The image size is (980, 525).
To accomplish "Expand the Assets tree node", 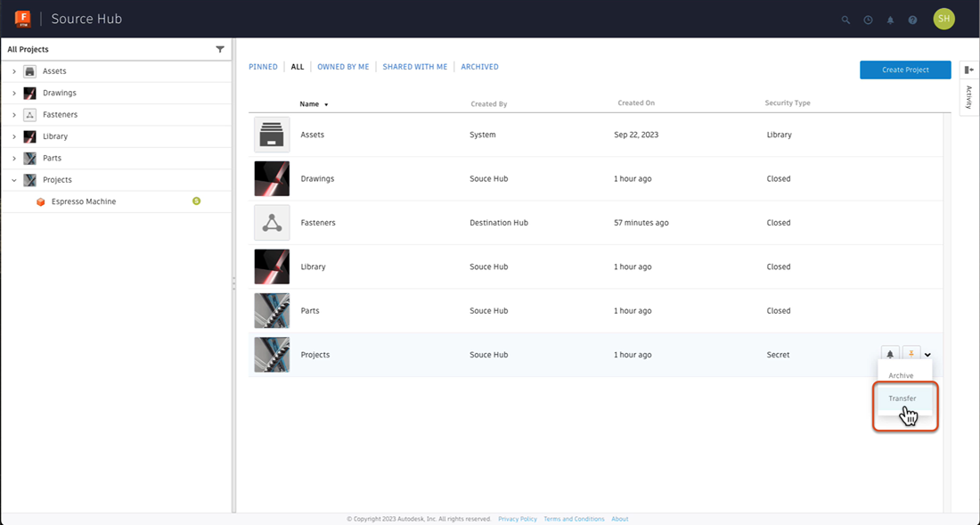I will [13, 71].
